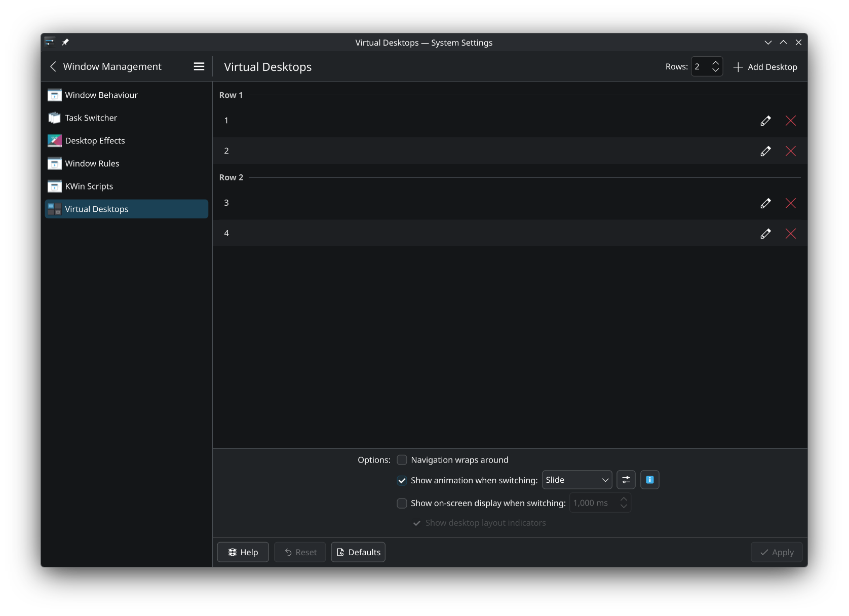Rename desktop 2 with its pencil icon
Image resolution: width=849 pixels, height=616 pixels.
pos(765,151)
